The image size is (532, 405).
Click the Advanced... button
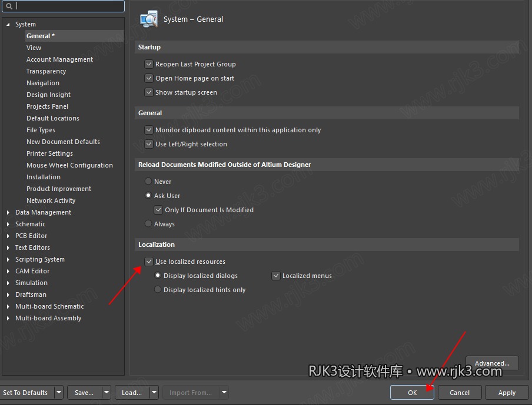(x=492, y=363)
